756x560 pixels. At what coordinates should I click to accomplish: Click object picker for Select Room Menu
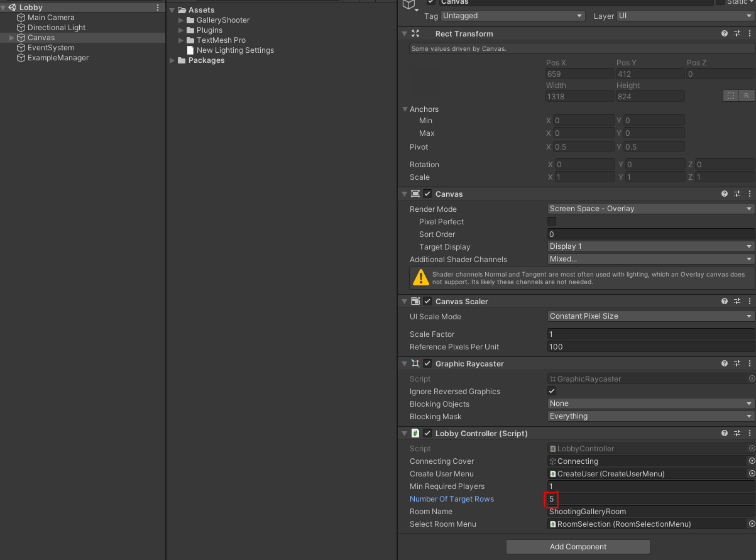coord(752,524)
